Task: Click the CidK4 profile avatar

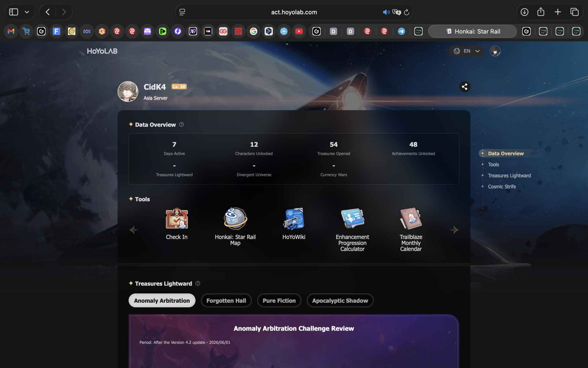Action: [x=128, y=91]
